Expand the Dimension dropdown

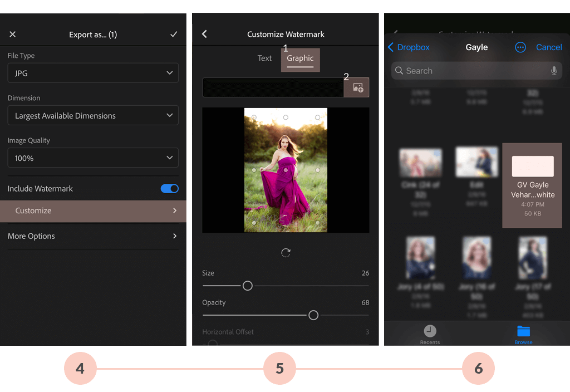[93, 115]
